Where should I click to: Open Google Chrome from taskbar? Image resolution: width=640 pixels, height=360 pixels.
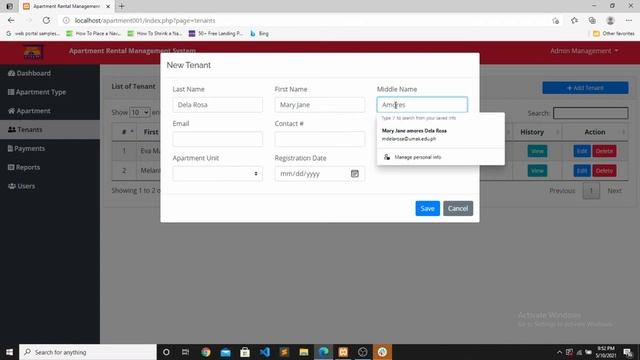pos(206,352)
